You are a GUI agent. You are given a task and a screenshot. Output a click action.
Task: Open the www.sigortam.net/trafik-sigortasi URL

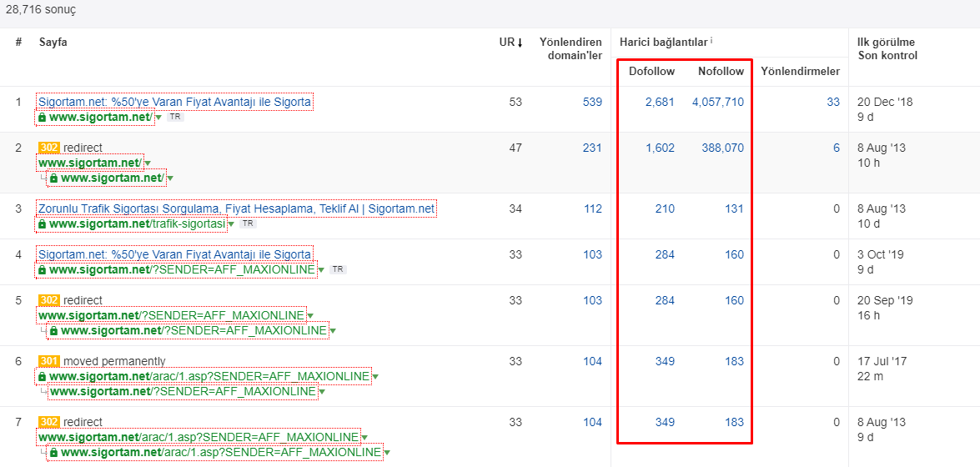[137, 223]
